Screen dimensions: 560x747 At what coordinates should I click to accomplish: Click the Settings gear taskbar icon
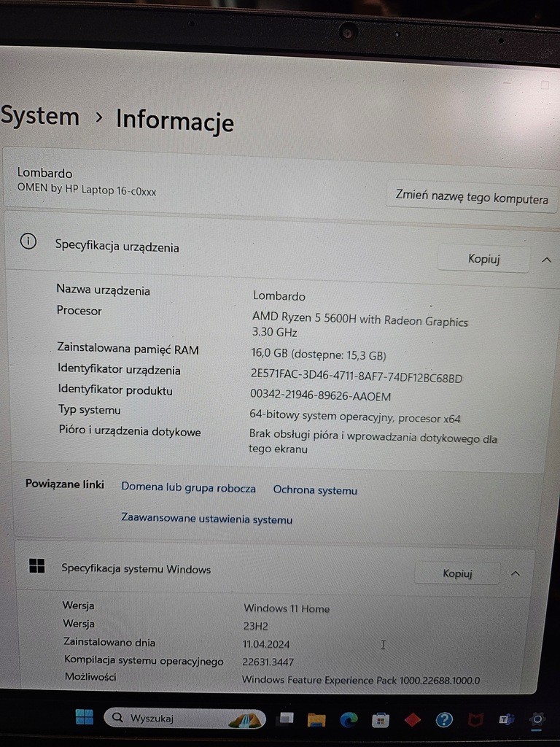(x=537, y=719)
